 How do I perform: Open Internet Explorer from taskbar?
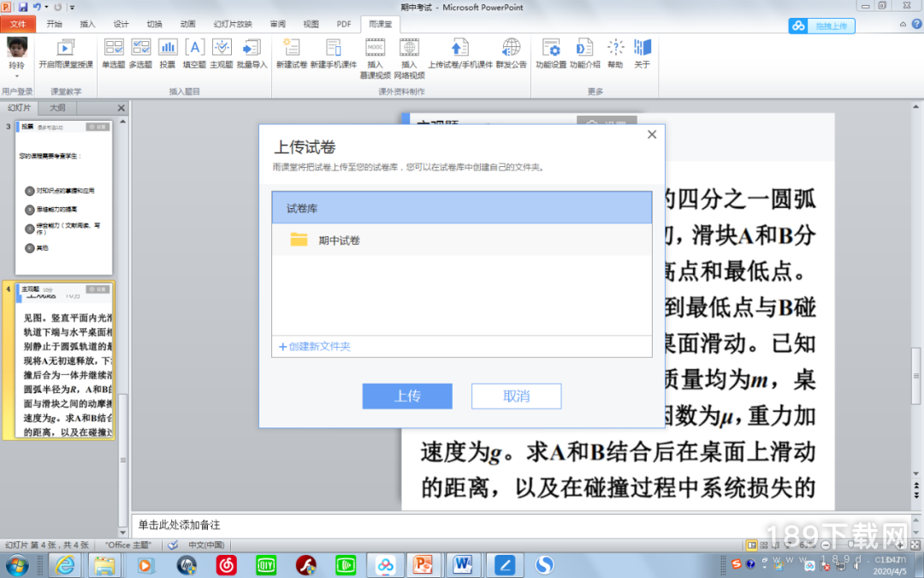click(x=65, y=565)
